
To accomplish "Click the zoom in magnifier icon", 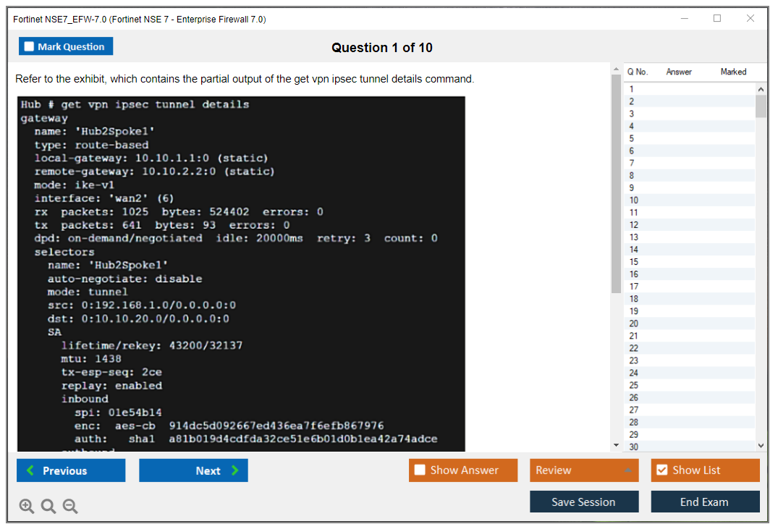I will [x=27, y=507].
